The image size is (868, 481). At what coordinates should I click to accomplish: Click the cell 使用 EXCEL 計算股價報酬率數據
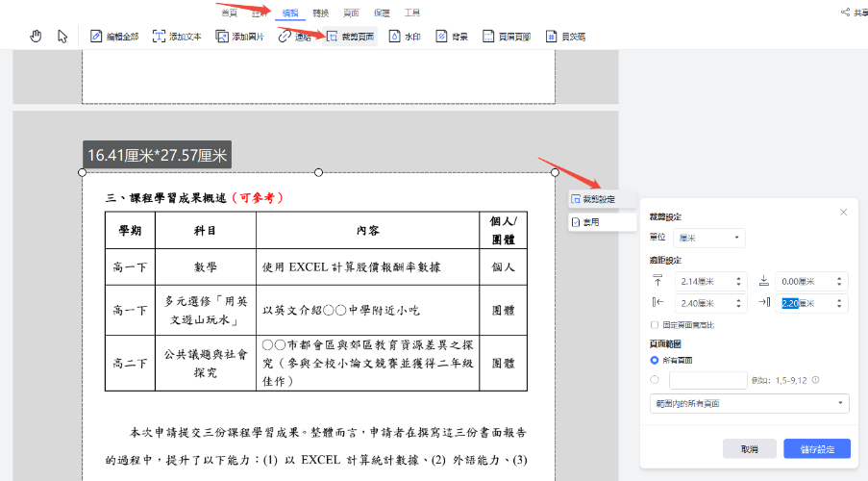coord(367,267)
